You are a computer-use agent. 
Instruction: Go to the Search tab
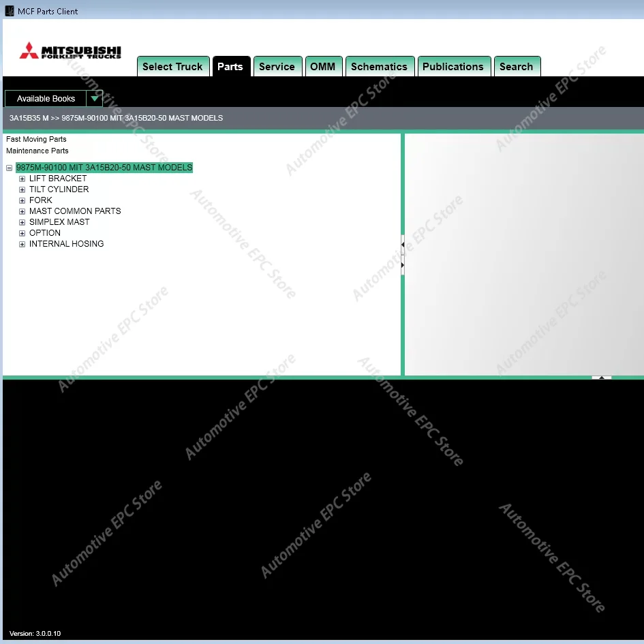click(x=517, y=66)
